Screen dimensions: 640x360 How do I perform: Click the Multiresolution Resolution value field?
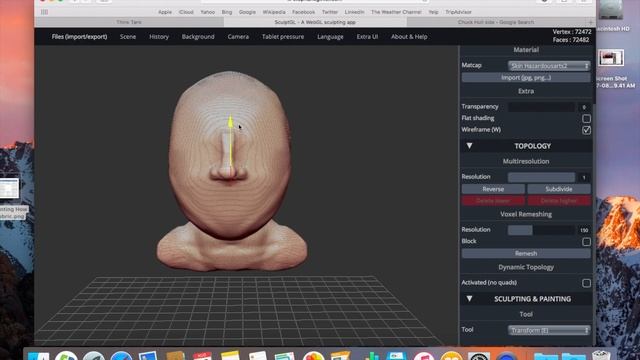(584, 177)
